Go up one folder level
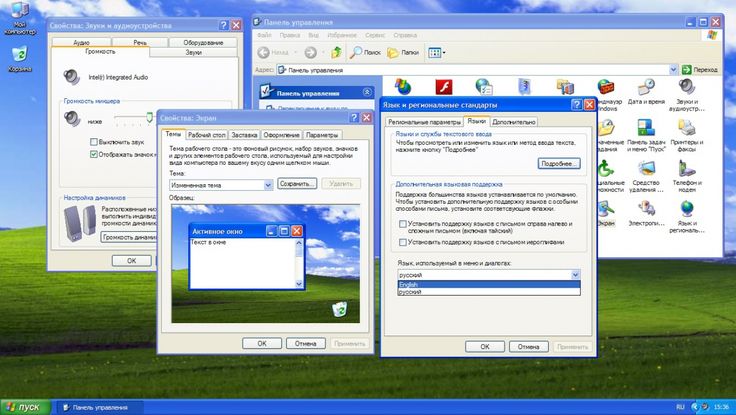736x415 pixels. pos(336,53)
